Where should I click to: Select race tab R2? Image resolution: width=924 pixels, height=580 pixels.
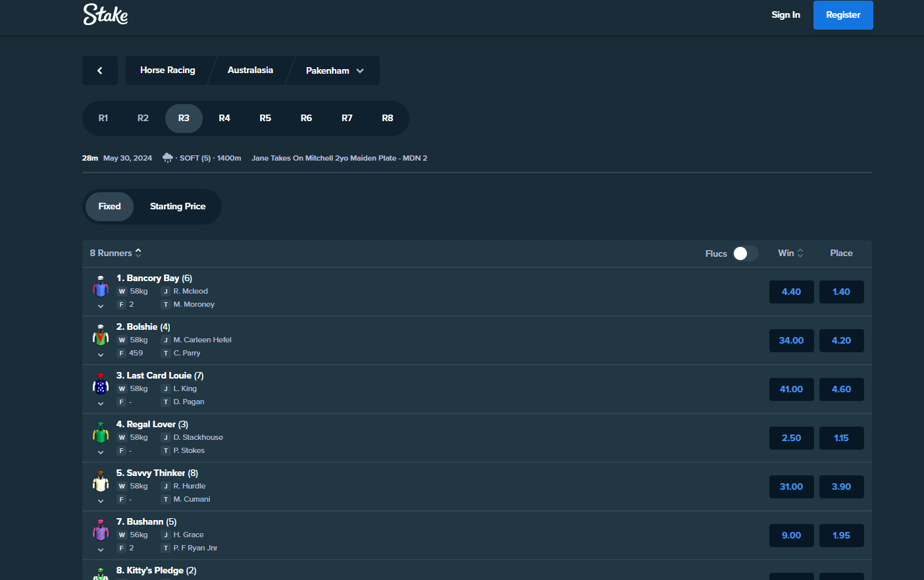coord(143,119)
